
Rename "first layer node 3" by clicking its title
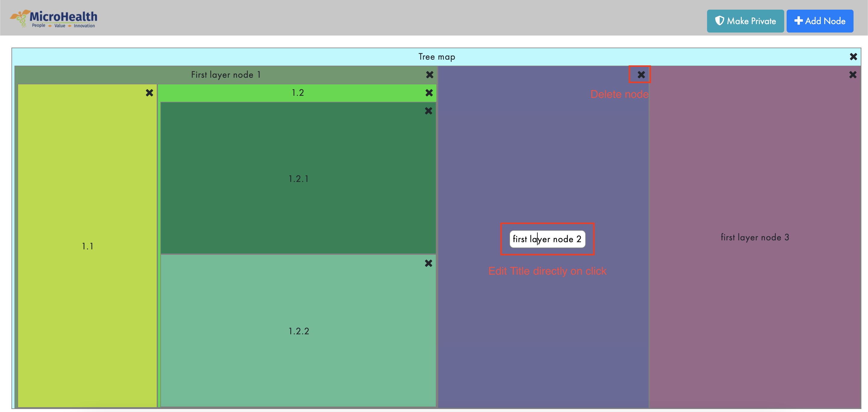[755, 237]
